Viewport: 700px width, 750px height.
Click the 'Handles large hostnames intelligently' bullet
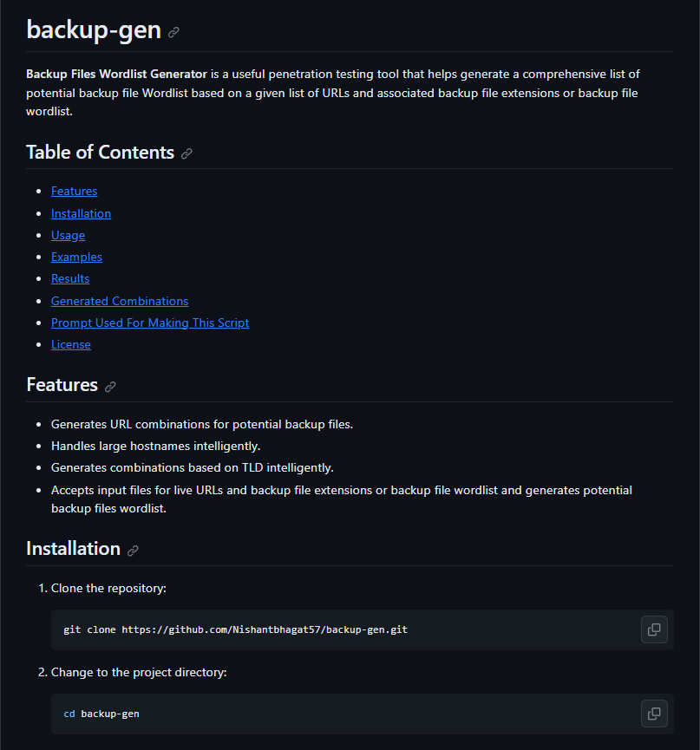click(155, 446)
